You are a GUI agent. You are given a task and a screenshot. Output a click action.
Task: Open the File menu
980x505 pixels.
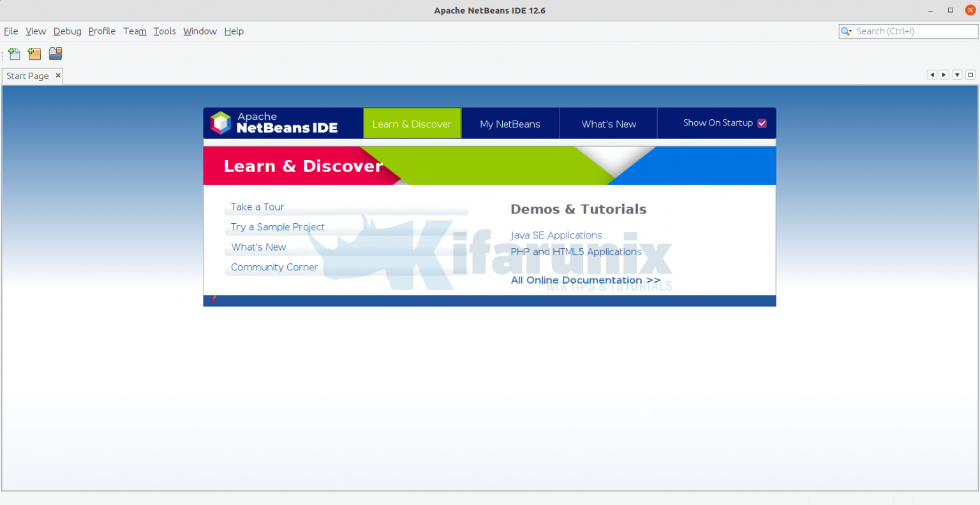pyautogui.click(x=11, y=31)
